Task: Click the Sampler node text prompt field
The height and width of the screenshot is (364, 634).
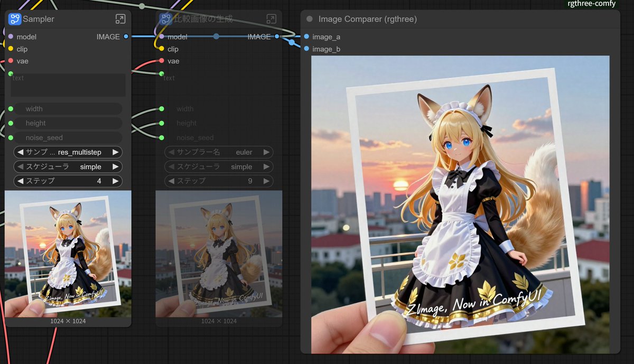Action: click(x=68, y=85)
